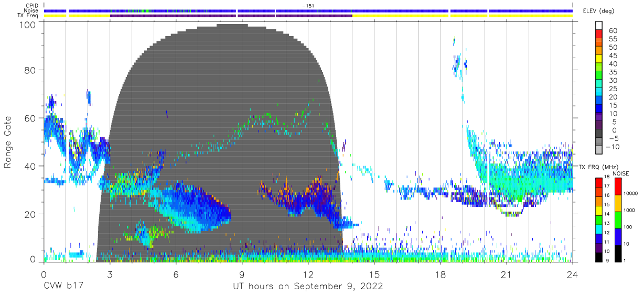Click TX FRQ colorbar value '14'
Viewport: 644px width, 297px height.
point(607,214)
